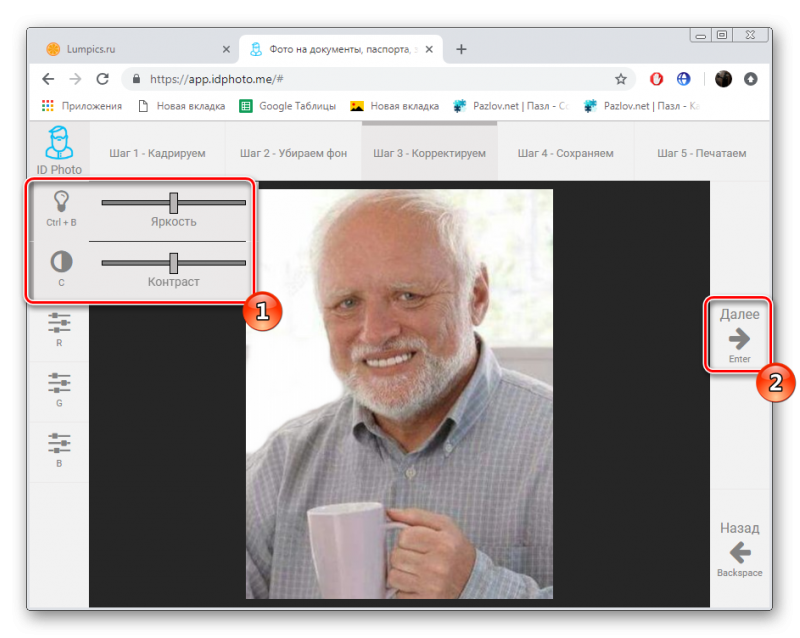Go back with Назад arrow
The image size is (800, 638).
[x=740, y=552]
